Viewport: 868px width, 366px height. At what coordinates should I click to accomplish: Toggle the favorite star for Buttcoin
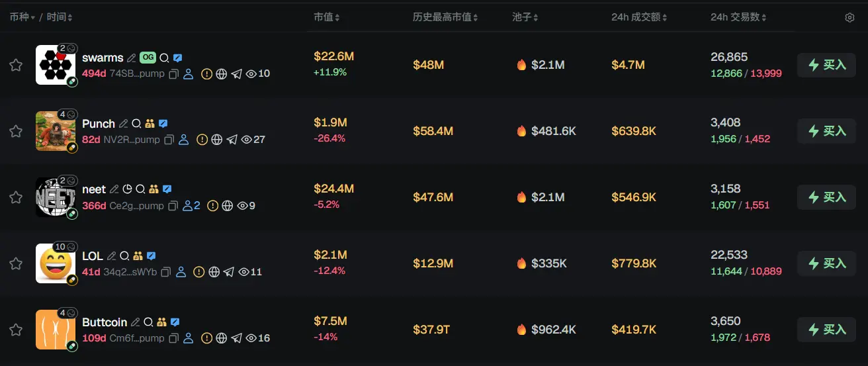click(x=16, y=330)
